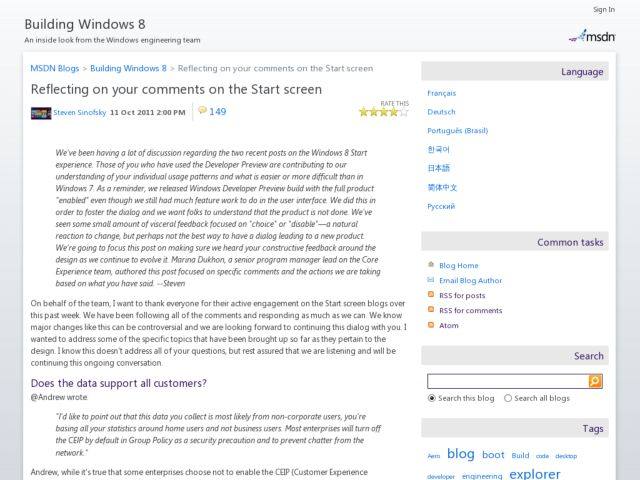Select the Search all blogs option
The height and width of the screenshot is (480, 640).
coord(508,398)
